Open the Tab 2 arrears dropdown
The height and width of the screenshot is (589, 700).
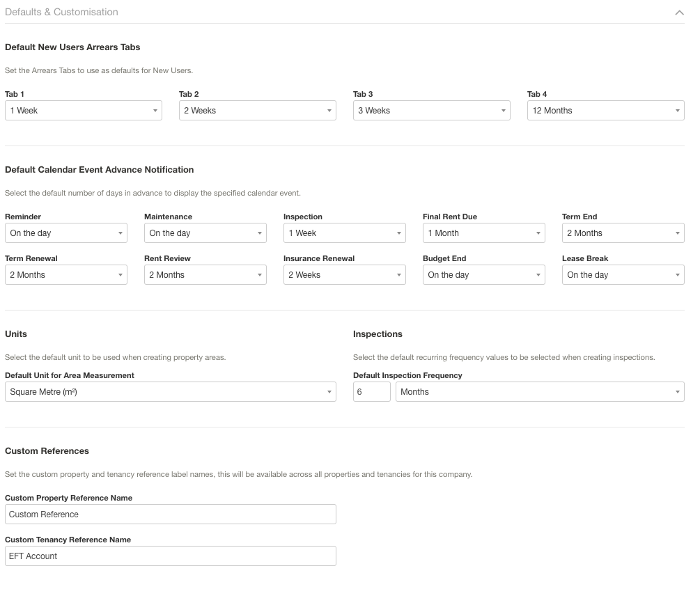coord(257,111)
